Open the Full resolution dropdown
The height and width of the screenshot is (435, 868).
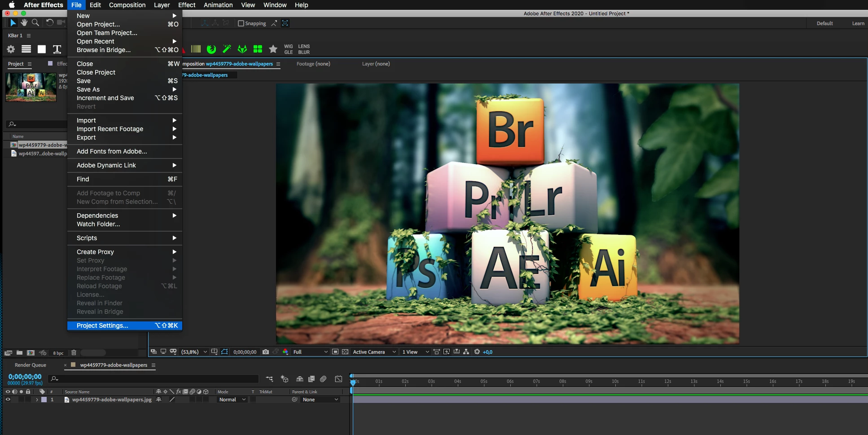tap(311, 352)
